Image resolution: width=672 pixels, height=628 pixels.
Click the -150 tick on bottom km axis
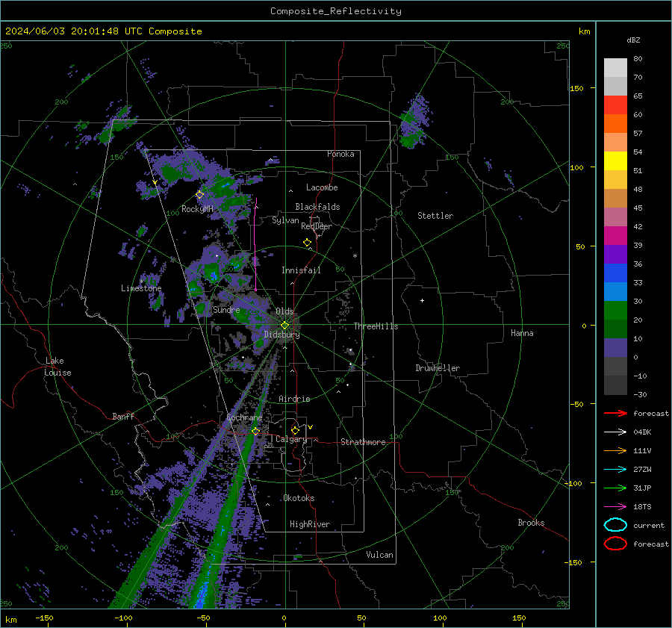(44, 618)
